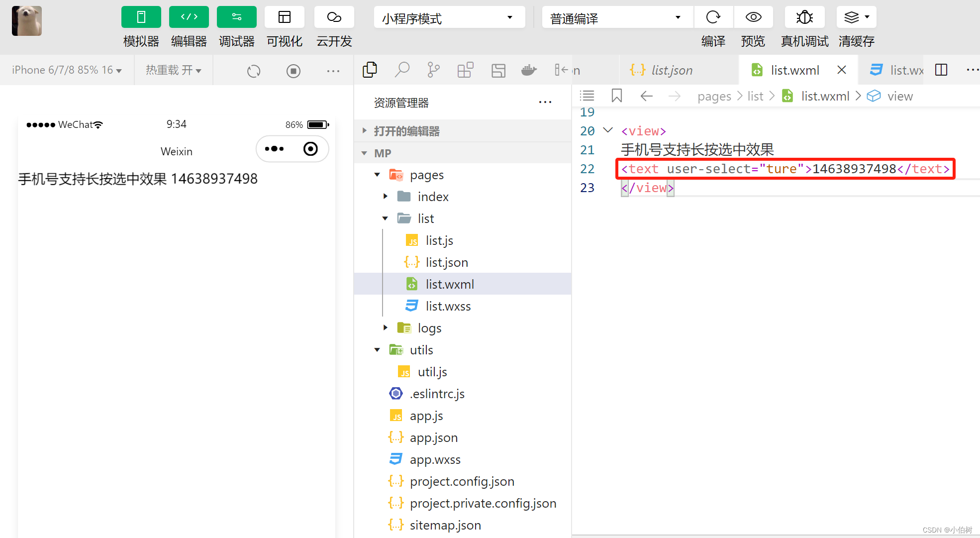Open source control branch icon
The image size is (980, 538).
click(433, 70)
